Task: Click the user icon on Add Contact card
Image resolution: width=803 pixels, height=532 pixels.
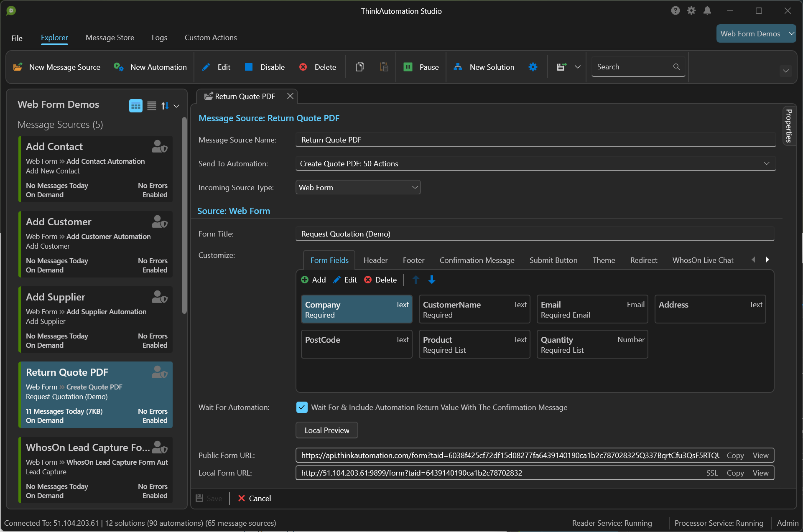Action: (159, 147)
